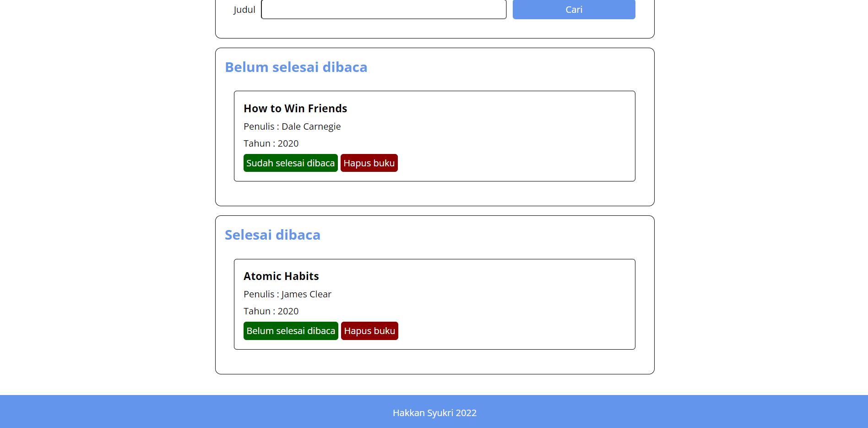Click the red Hapus buku button for Atomic Habits
868x428 pixels.
[369, 330]
